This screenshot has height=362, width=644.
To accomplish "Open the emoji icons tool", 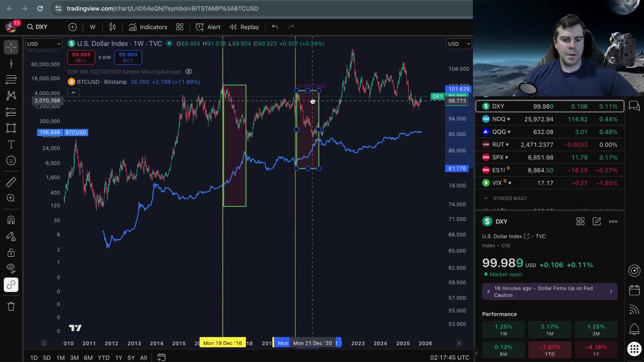I will pyautogui.click(x=11, y=160).
